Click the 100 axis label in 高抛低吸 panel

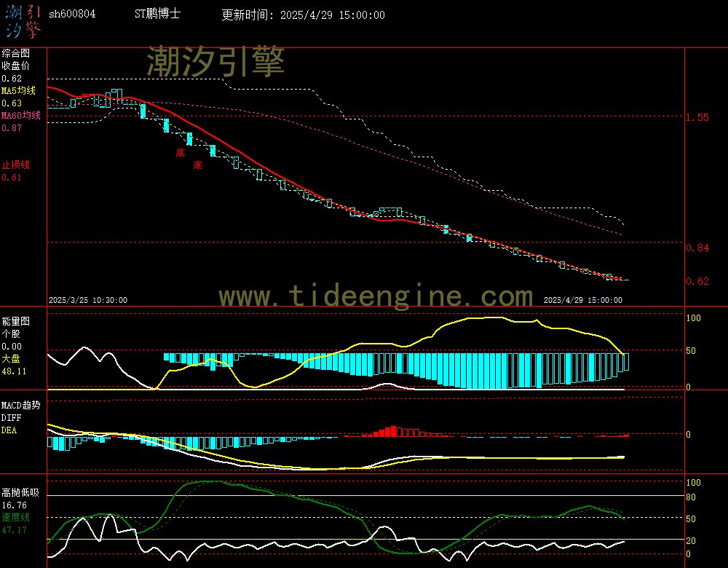[693, 483]
